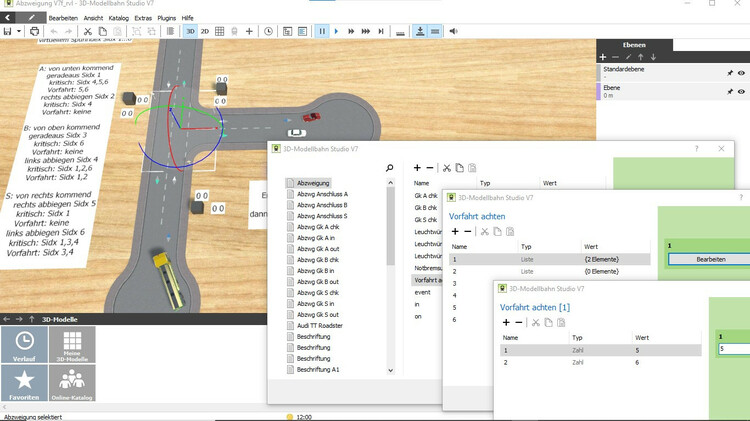Click the purple color swatch of Ebene
This screenshot has height=421, width=750.
(x=598, y=91)
